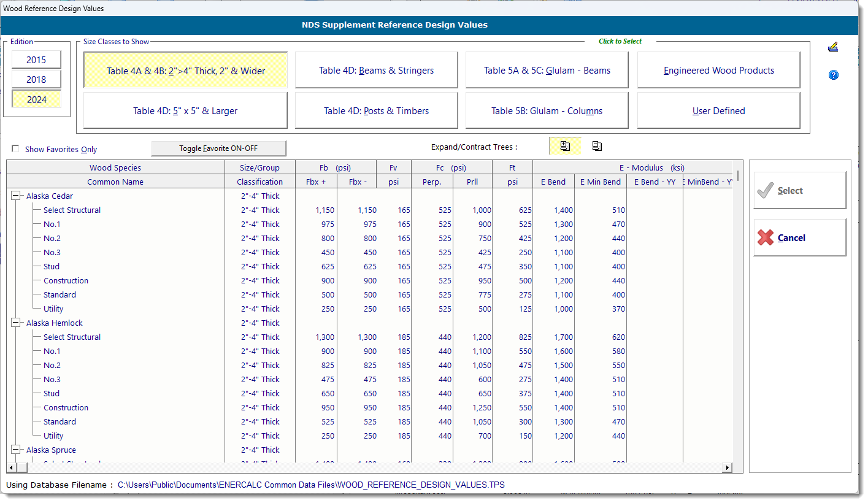Click the 620 E Min Bend value
This screenshot has height=503, width=868.
pos(618,337)
